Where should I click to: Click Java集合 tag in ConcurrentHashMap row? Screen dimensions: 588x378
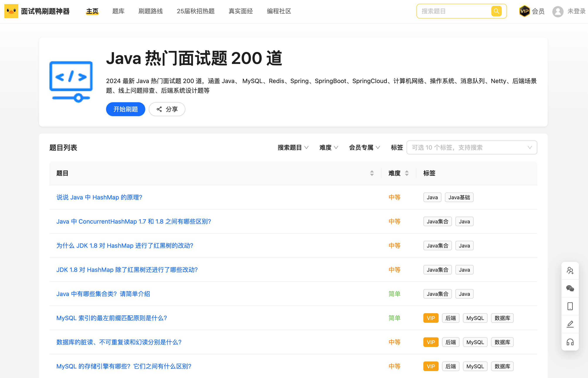437,221
